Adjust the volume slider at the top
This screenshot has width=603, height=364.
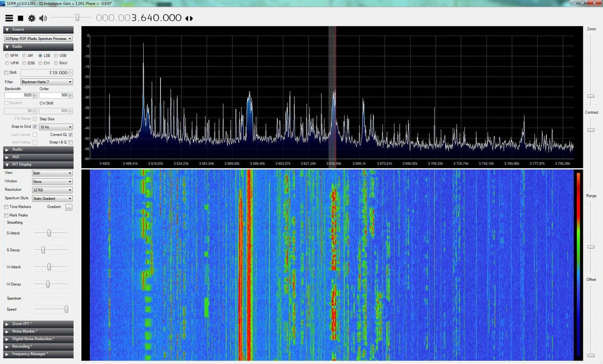77,18
